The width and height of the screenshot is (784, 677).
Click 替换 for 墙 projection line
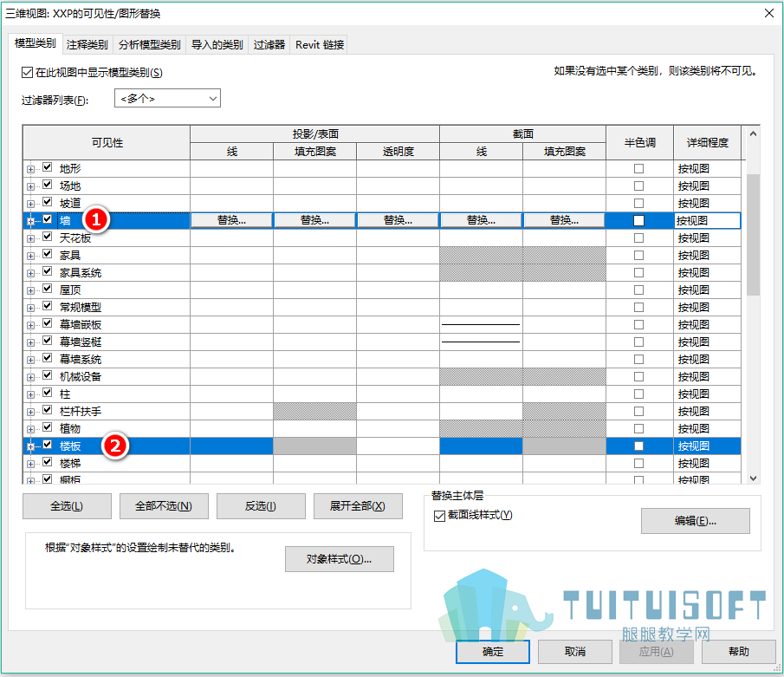pyautogui.click(x=231, y=220)
